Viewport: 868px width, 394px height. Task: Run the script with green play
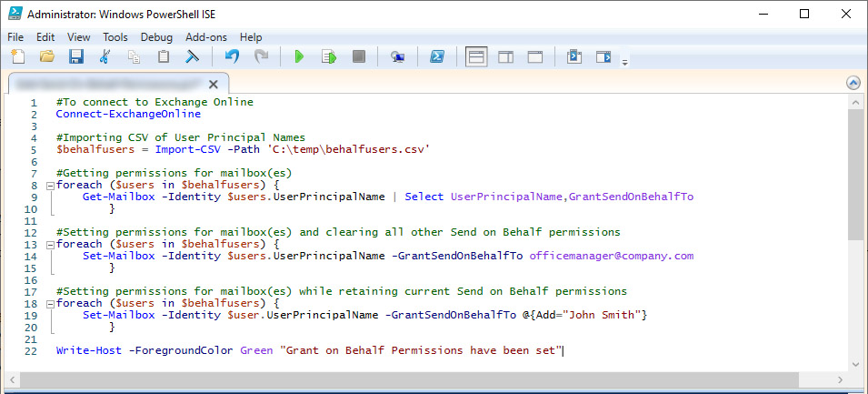(299, 56)
